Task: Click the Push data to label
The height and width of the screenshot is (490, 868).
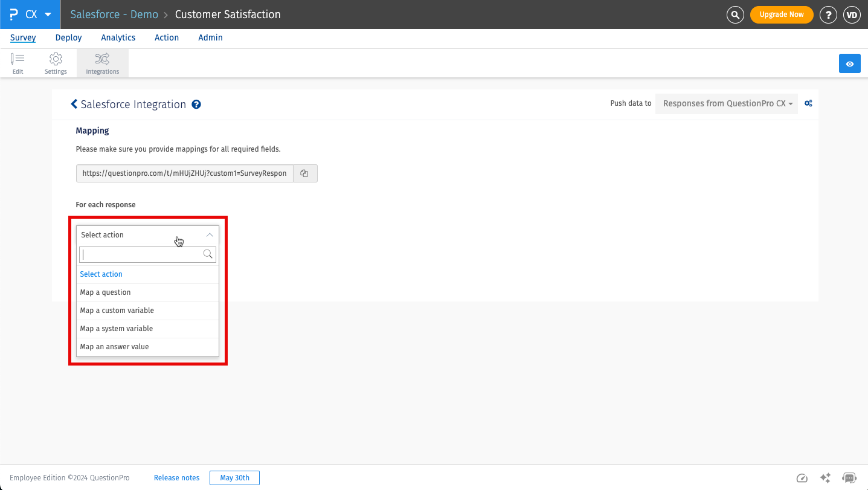Action: point(631,103)
